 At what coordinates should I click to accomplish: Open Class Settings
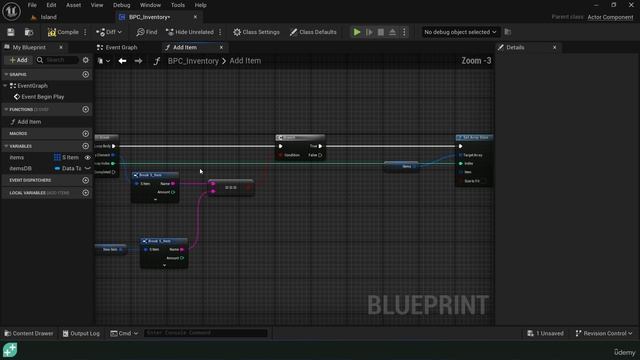pos(256,32)
